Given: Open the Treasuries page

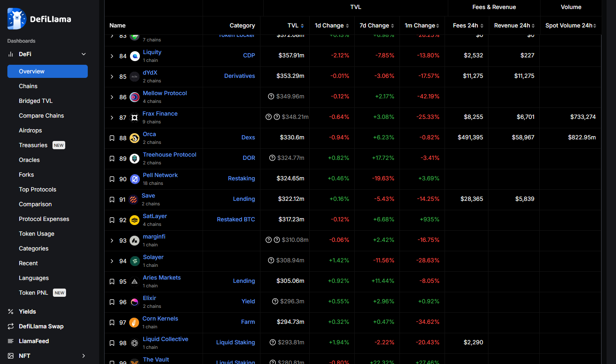Looking at the screenshot, I should pyautogui.click(x=33, y=145).
